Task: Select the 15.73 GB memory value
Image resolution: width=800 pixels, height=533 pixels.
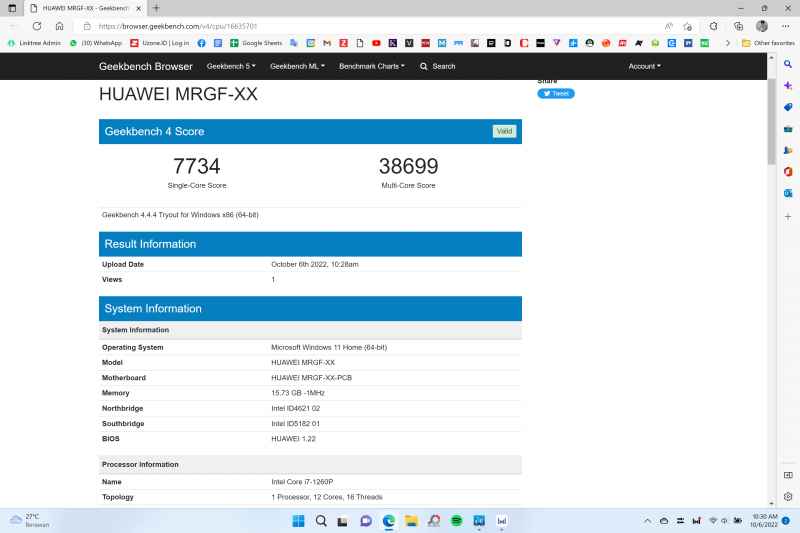Action: pos(298,393)
